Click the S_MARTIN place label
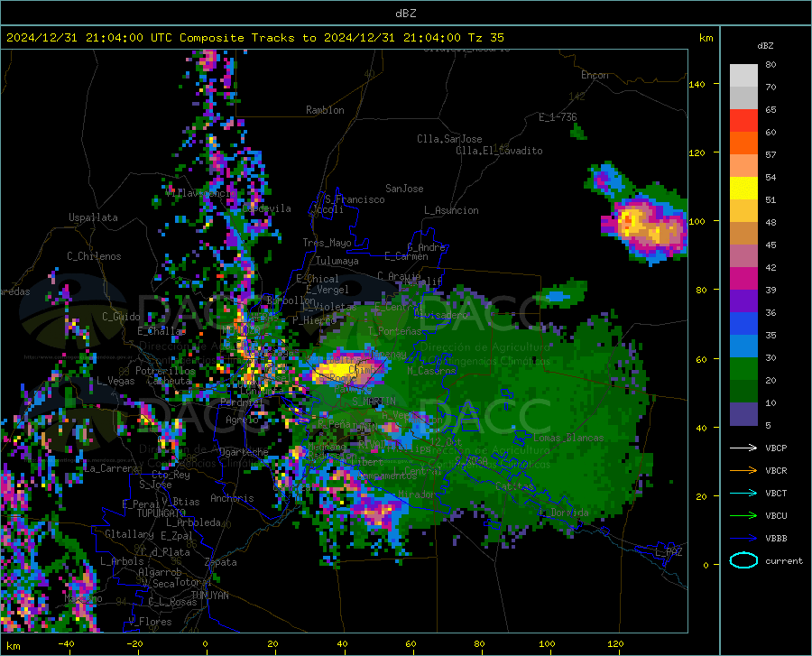 coord(374,402)
